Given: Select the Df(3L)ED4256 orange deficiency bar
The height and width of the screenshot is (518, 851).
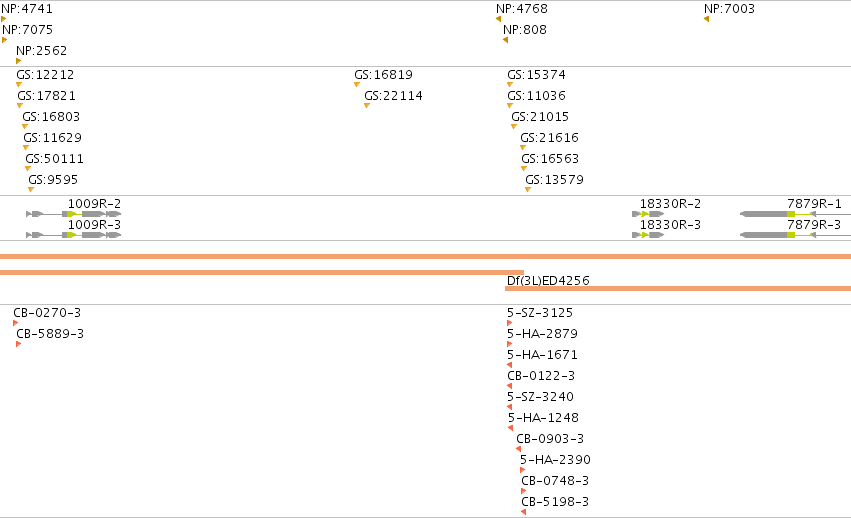Looking at the screenshot, I should point(678,288).
